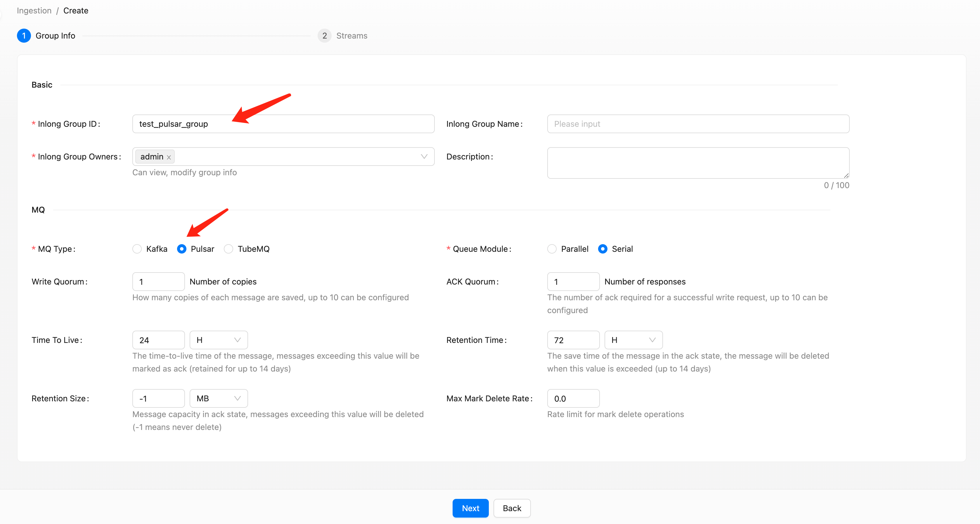Viewport: 980px width, 524px height.
Task: Expand the Retention Time unit dropdown
Action: [x=632, y=339]
